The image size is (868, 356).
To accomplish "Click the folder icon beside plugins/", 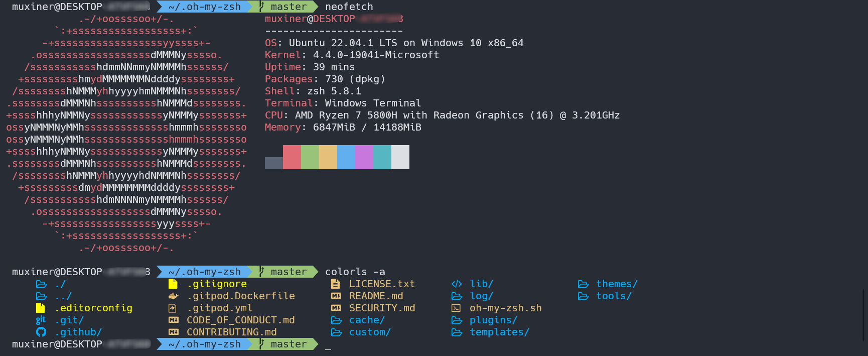I will pos(457,320).
